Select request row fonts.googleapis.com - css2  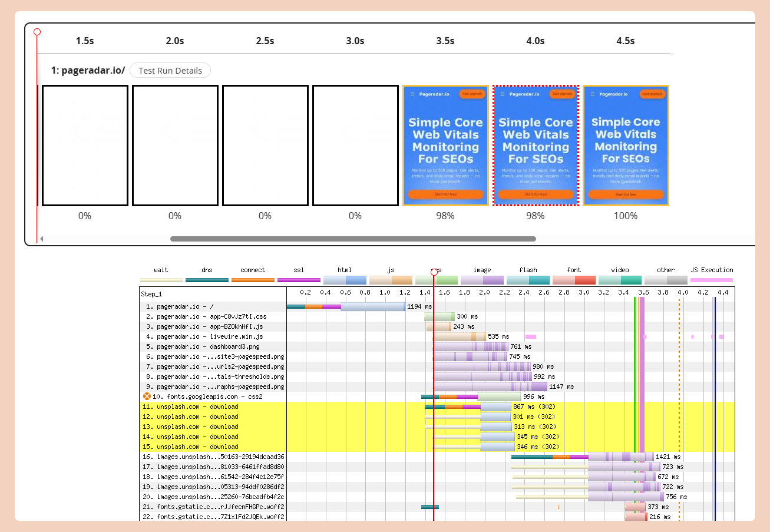(437, 397)
